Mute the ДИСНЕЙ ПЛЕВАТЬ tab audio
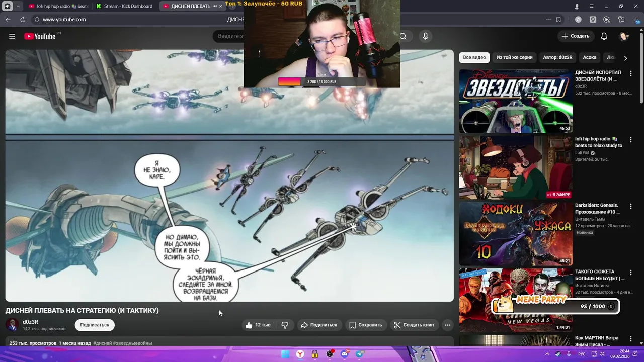The height and width of the screenshot is (362, 644). point(215,6)
